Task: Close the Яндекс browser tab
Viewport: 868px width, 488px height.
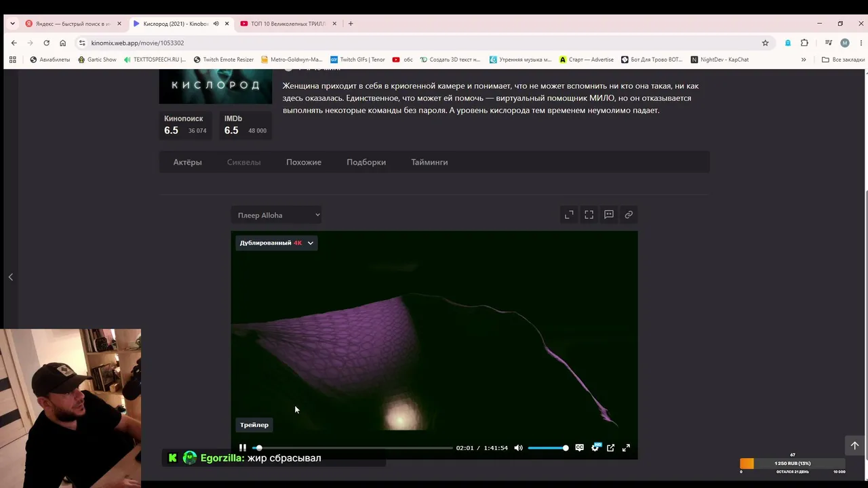Action: click(119, 24)
